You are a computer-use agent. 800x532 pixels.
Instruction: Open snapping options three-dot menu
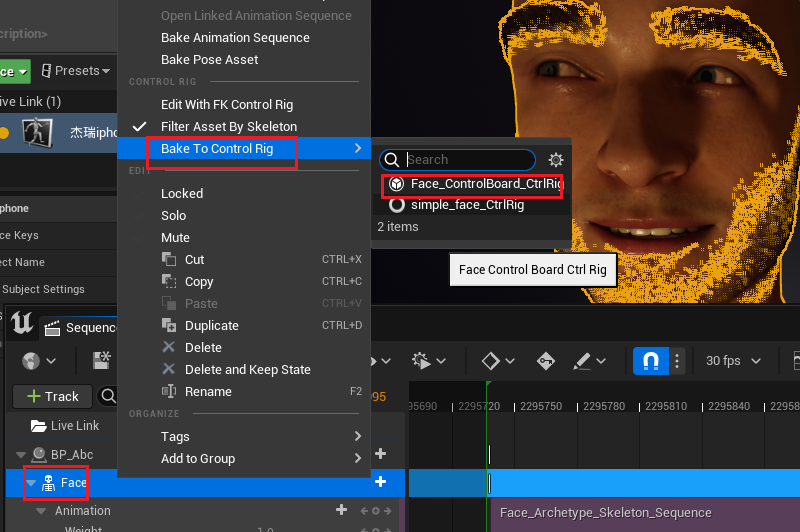tap(677, 361)
